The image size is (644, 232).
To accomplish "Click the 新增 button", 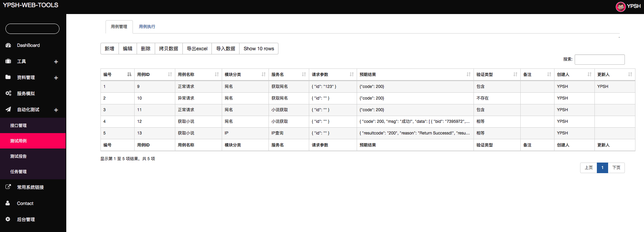I will coord(109,49).
